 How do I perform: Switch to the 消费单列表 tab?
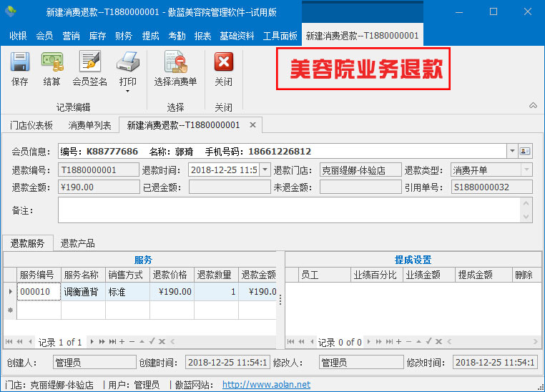[89, 125]
